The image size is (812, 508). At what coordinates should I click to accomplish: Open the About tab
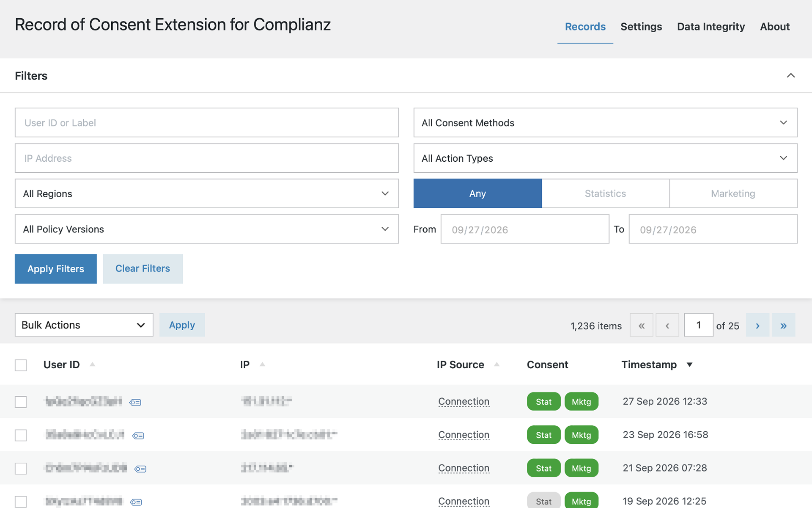[x=775, y=27]
